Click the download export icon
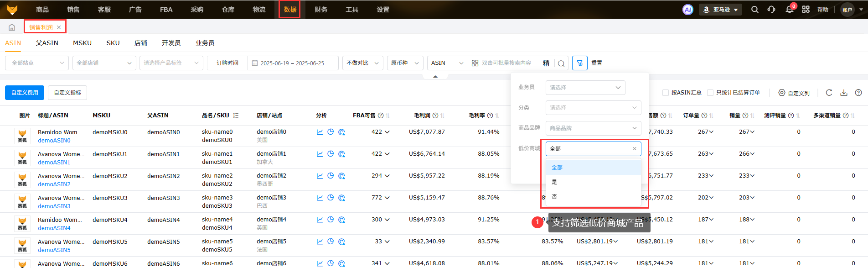The width and height of the screenshot is (868, 268). pyautogui.click(x=844, y=93)
